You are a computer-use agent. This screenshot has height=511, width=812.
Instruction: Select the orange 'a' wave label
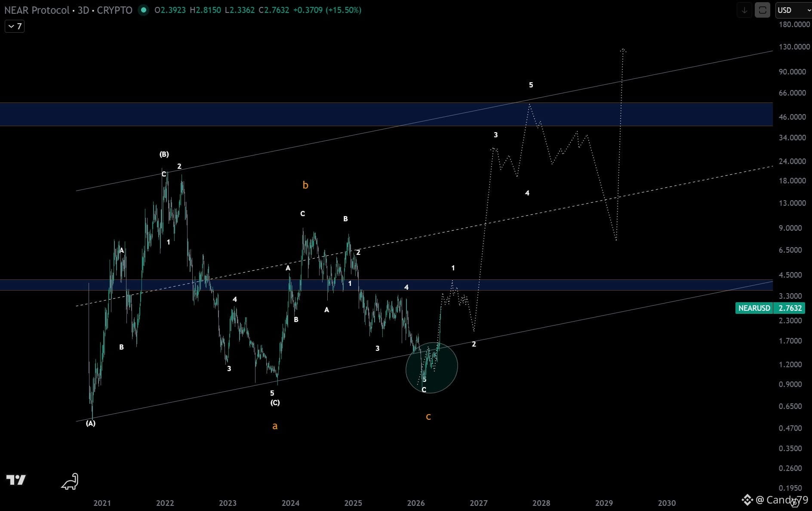[275, 426]
